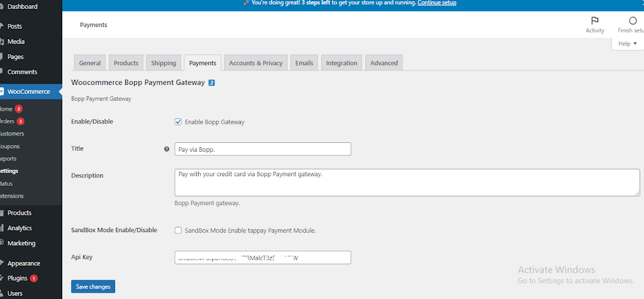Select the Payments tab
This screenshot has height=299, width=644.
[203, 62]
